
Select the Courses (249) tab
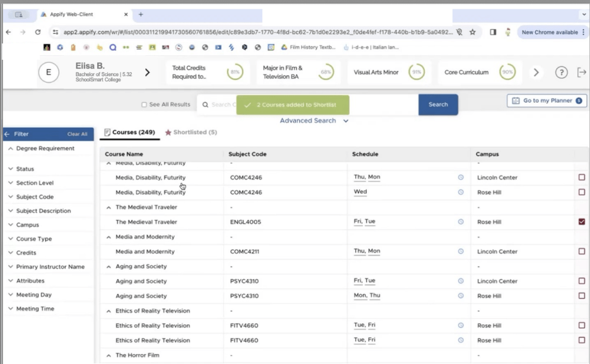point(129,132)
